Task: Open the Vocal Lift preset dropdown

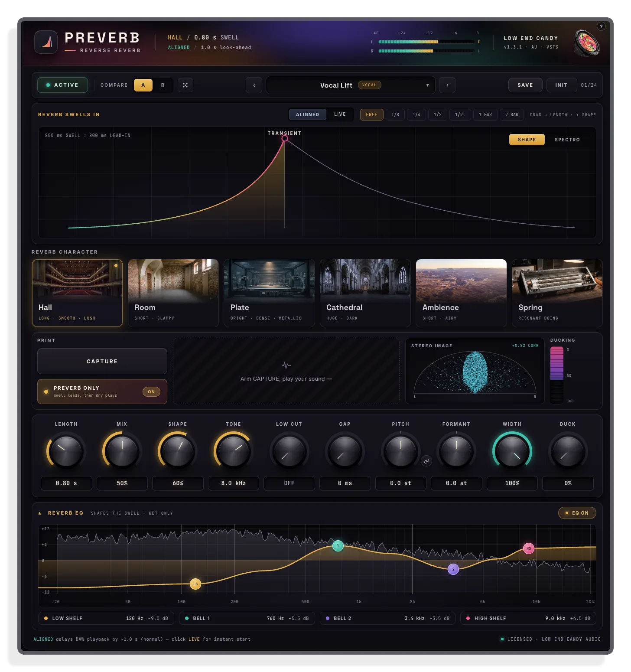Action: (350, 85)
